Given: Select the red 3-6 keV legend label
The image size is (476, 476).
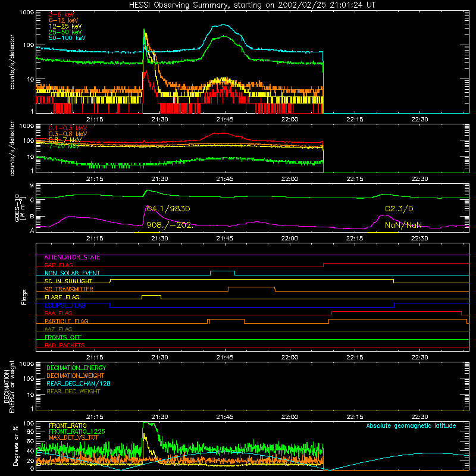Looking at the screenshot, I should tap(61, 14).
